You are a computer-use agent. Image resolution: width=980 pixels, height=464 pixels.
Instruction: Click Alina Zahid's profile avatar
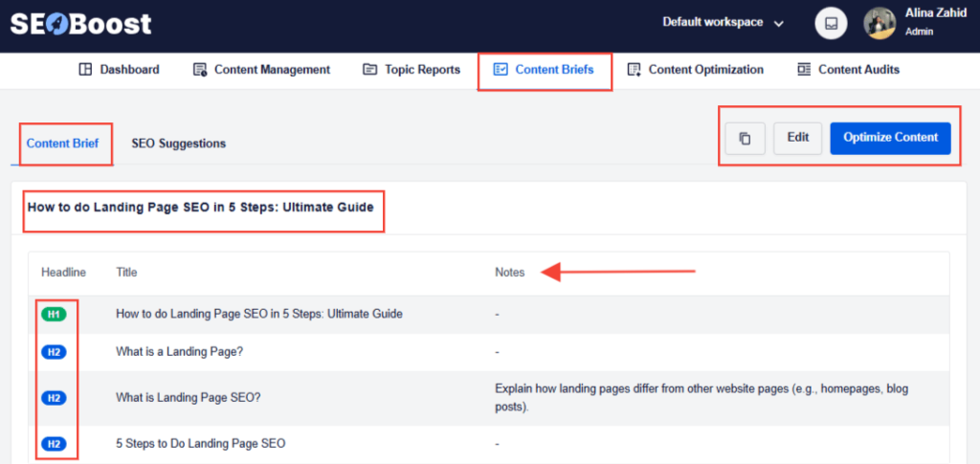[x=880, y=23]
